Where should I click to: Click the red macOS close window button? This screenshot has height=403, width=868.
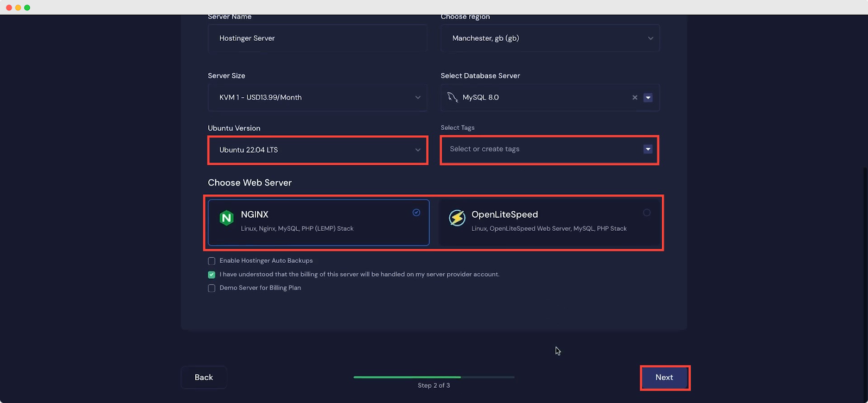coord(9,8)
